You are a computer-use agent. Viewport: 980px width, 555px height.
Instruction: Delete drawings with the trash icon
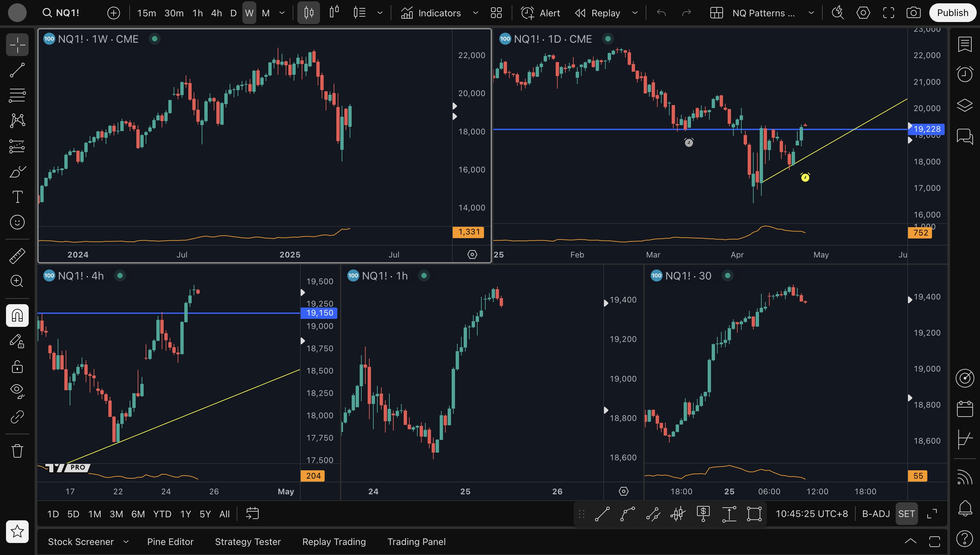point(17,451)
